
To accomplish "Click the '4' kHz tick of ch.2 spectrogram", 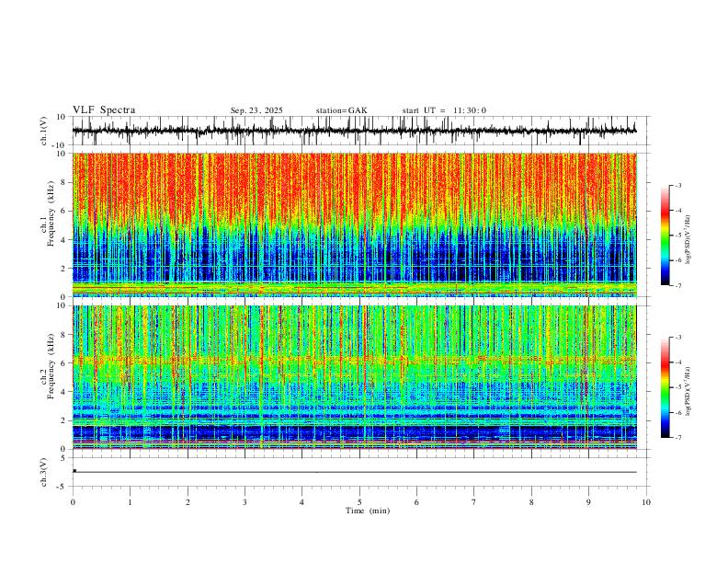I will click(x=63, y=392).
